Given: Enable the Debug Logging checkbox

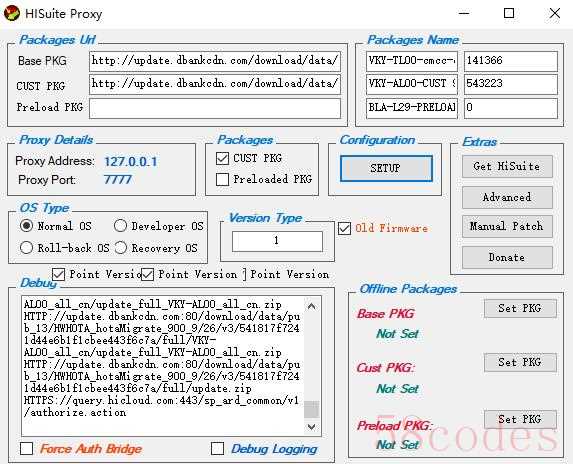Looking at the screenshot, I should coord(217,449).
